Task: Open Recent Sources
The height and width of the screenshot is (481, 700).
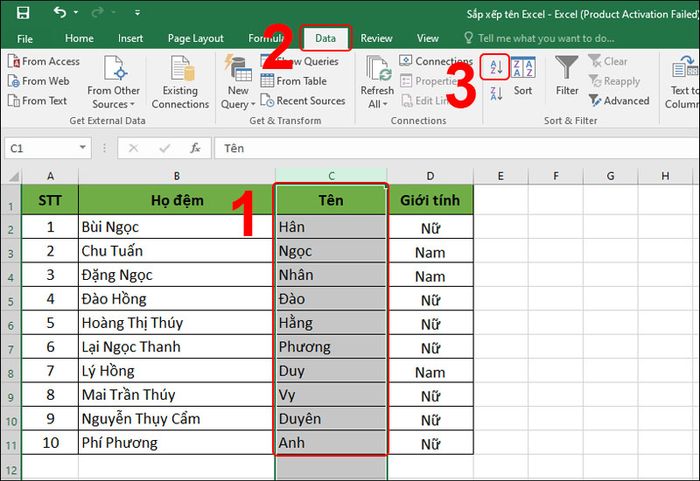Action: coord(303,100)
